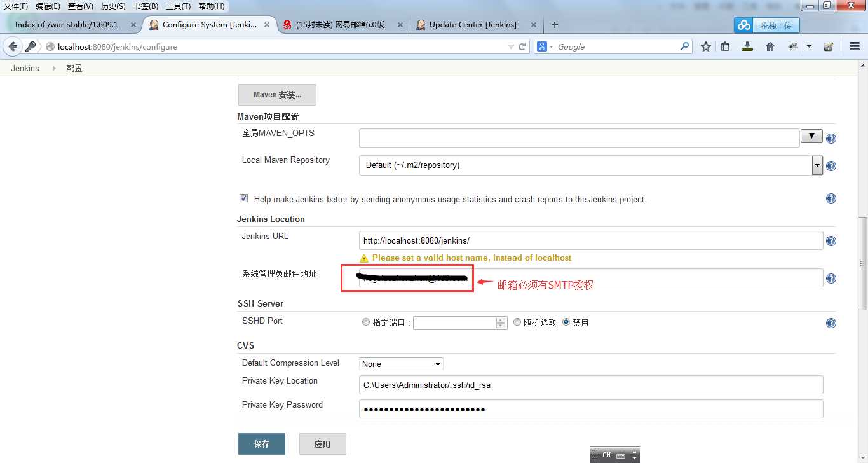Click the magnifier icon in Google search box
Viewport: 868px width, 463px height.
coord(684,46)
